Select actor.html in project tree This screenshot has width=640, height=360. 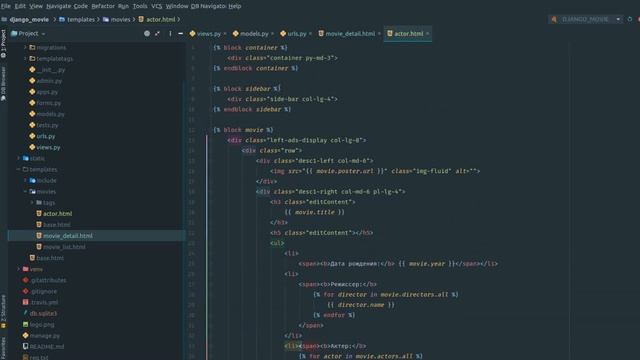pos(58,213)
